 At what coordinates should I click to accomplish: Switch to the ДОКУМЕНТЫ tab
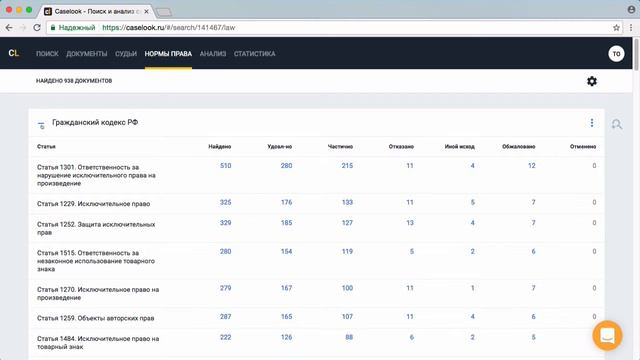(x=87, y=53)
